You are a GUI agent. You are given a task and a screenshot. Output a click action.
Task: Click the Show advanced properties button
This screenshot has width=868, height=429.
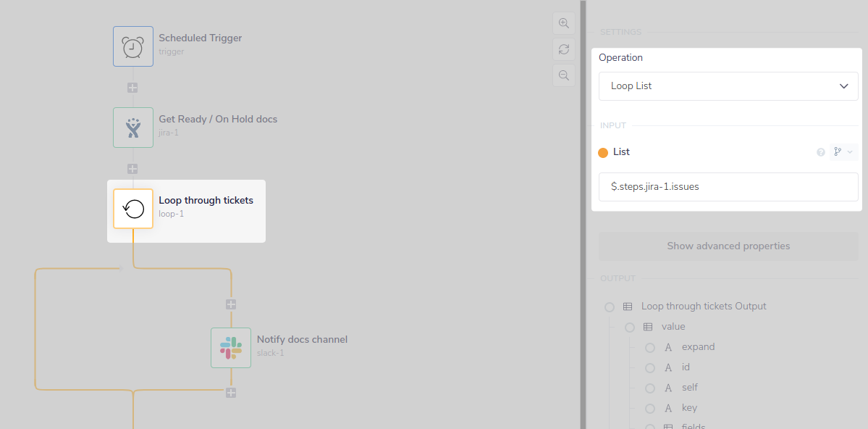[x=728, y=246]
